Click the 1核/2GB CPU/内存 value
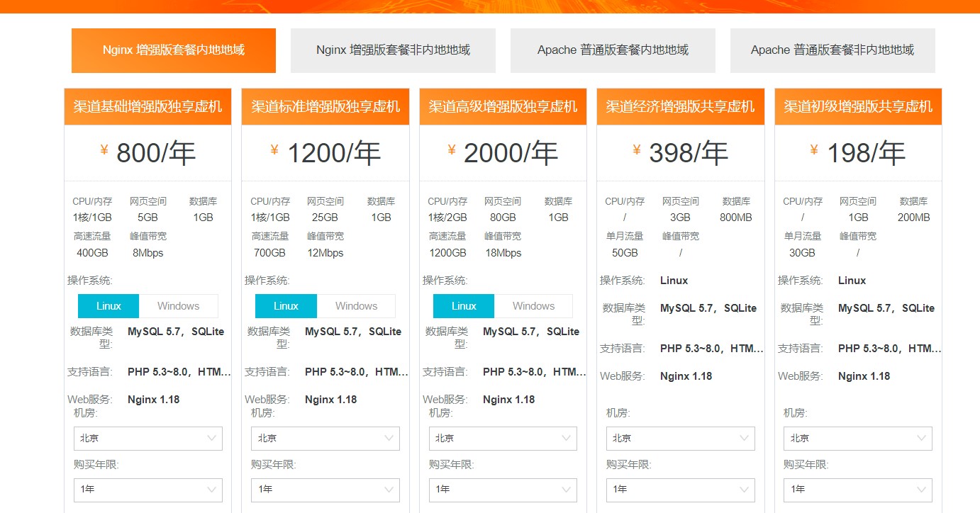Image resolution: width=980 pixels, height=513 pixels. click(x=448, y=218)
